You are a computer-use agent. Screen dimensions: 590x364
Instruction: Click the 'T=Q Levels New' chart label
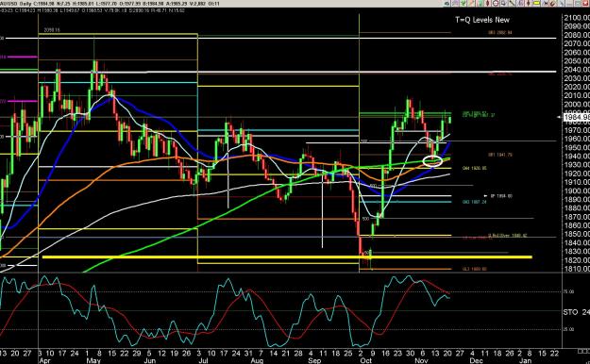[x=482, y=20]
